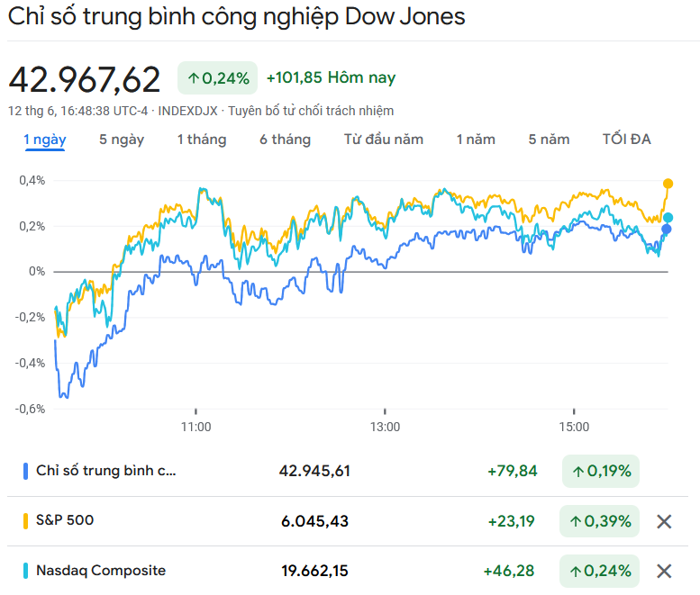Select the TỐI ĐA range tab

[x=627, y=140]
